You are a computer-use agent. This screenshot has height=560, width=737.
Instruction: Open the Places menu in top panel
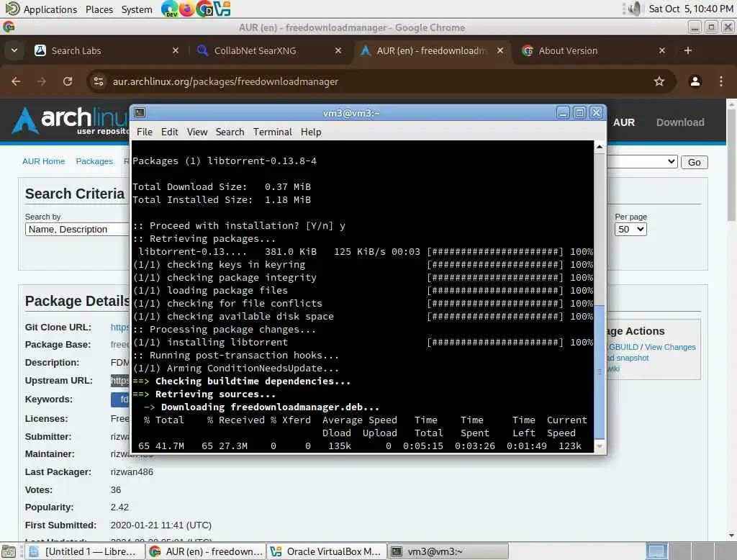click(x=99, y=9)
